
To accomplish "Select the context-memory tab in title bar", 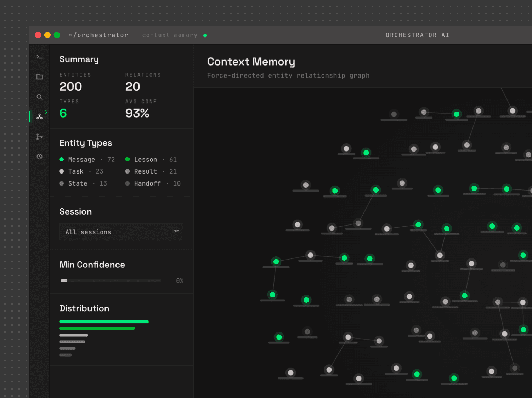I will (170, 35).
